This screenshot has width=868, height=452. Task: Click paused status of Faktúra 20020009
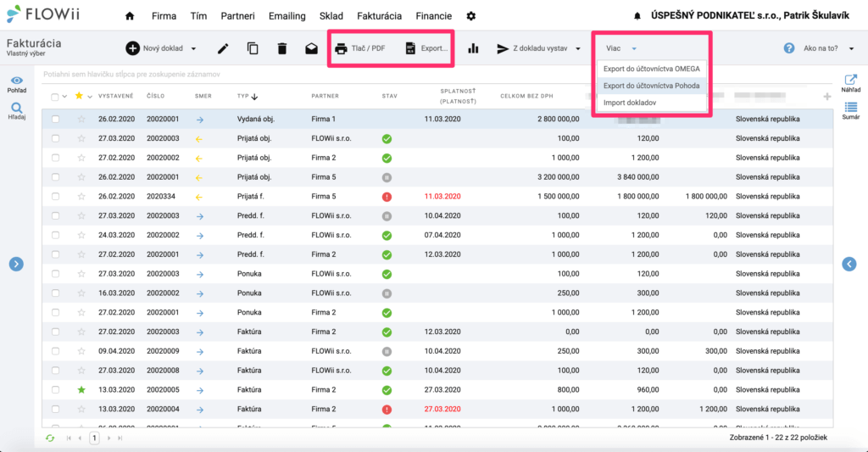[x=387, y=351]
